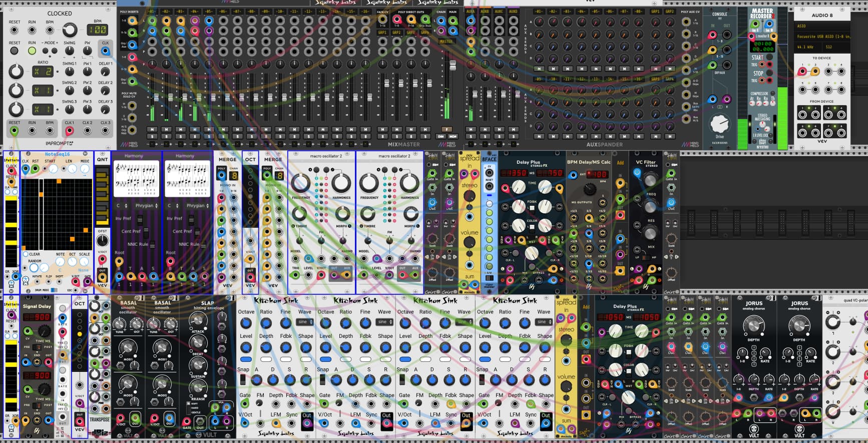Click the leftmost Basal TUNE knob
The image size is (868, 443).
point(120,324)
